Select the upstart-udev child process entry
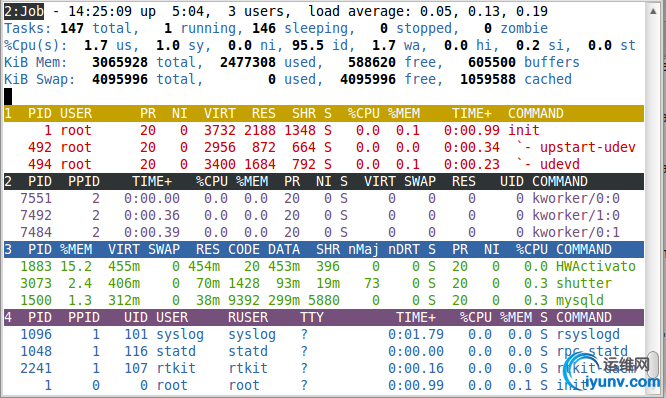 click(x=324, y=147)
